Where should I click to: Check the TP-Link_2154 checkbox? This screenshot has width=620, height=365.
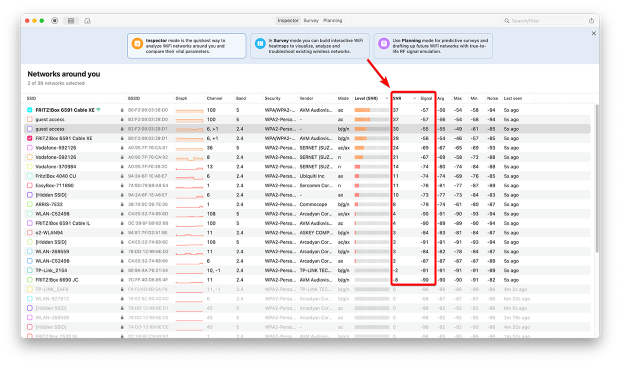click(x=30, y=270)
